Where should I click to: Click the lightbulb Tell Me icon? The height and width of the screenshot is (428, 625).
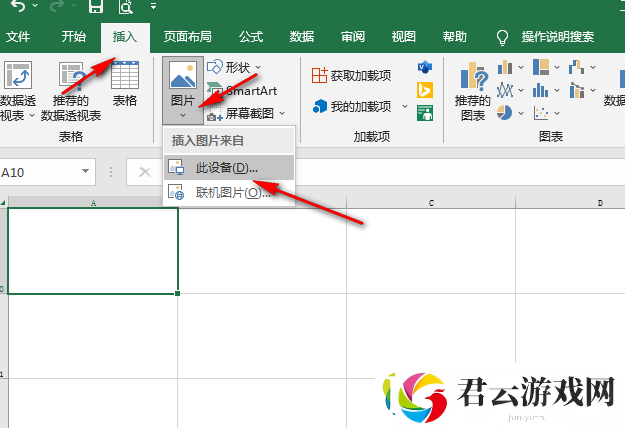502,37
